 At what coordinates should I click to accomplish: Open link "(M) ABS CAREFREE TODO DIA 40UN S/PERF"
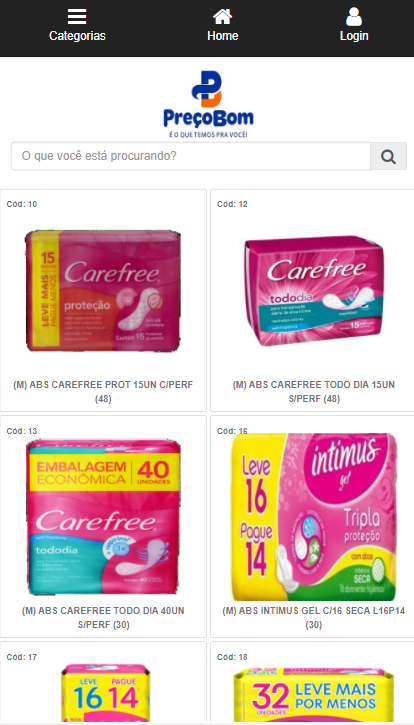pyautogui.click(x=103, y=618)
